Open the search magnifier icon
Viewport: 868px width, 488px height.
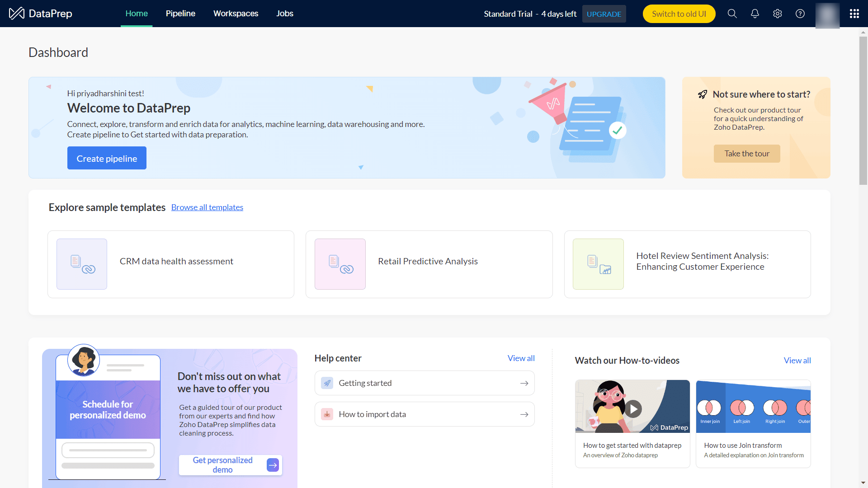[x=732, y=14]
